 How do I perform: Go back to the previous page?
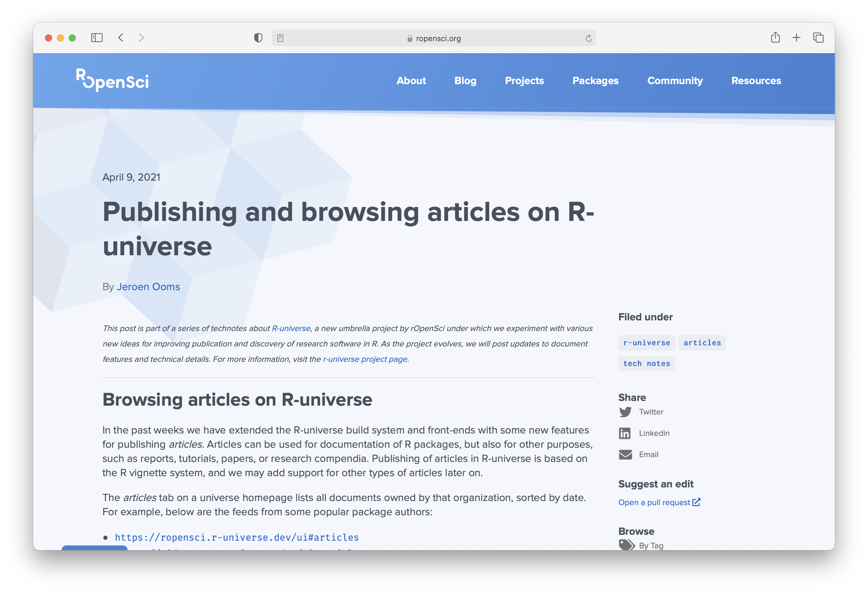(121, 37)
